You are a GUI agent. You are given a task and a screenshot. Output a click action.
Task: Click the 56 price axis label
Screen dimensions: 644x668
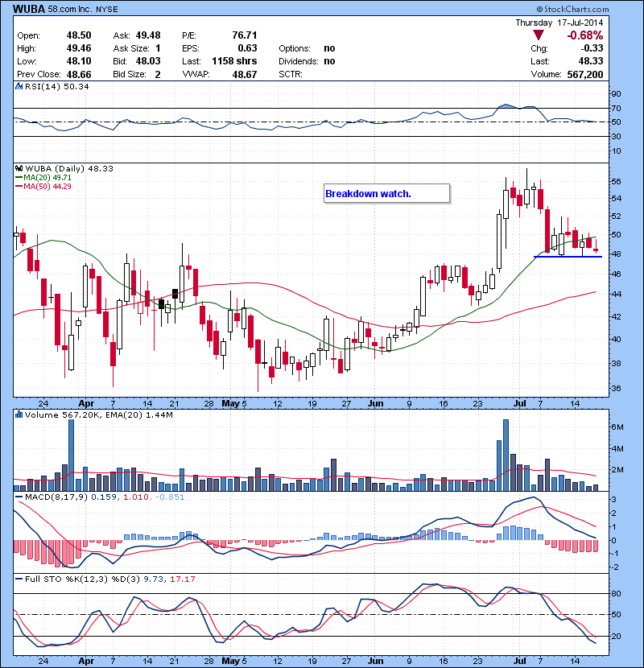617,181
